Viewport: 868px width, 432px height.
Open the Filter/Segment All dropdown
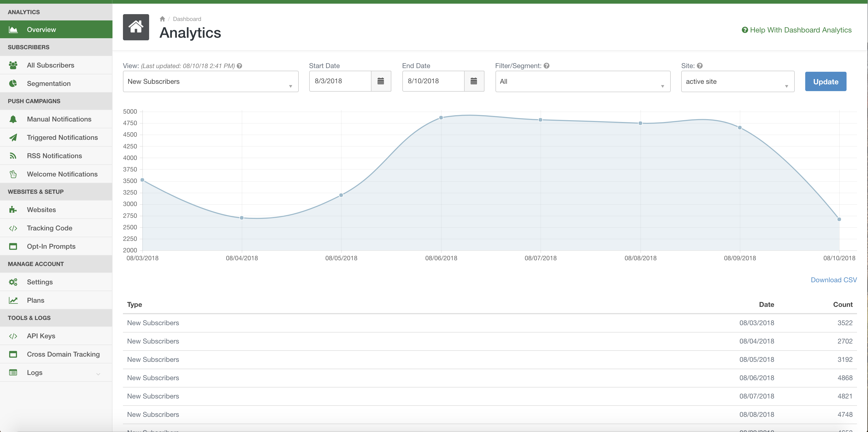tap(582, 81)
